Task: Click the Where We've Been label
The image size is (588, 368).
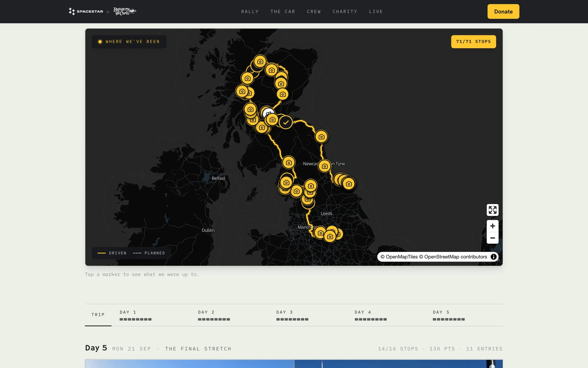Action: click(x=129, y=42)
